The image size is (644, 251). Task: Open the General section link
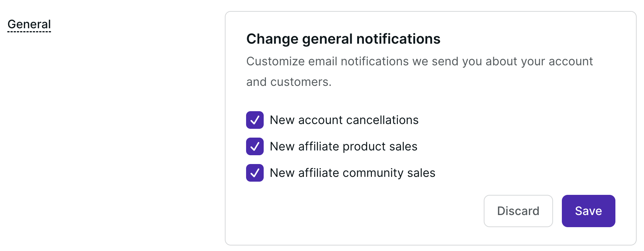[x=29, y=24]
